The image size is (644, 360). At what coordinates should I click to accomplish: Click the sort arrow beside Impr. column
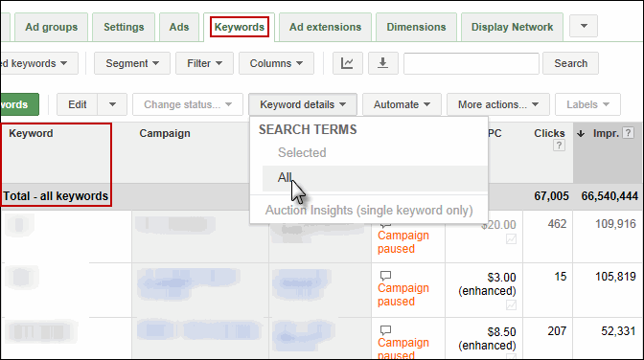(x=581, y=133)
